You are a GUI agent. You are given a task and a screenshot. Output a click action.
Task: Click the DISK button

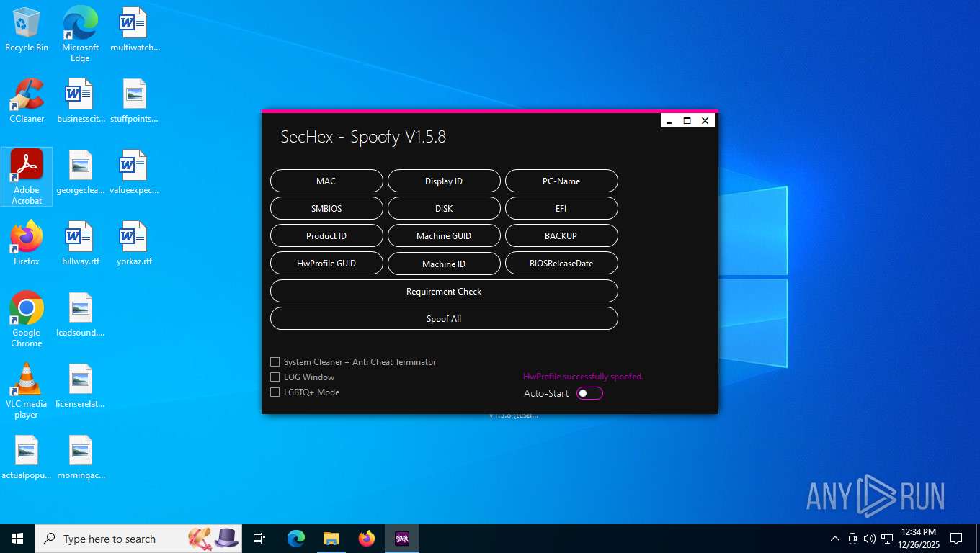click(444, 209)
